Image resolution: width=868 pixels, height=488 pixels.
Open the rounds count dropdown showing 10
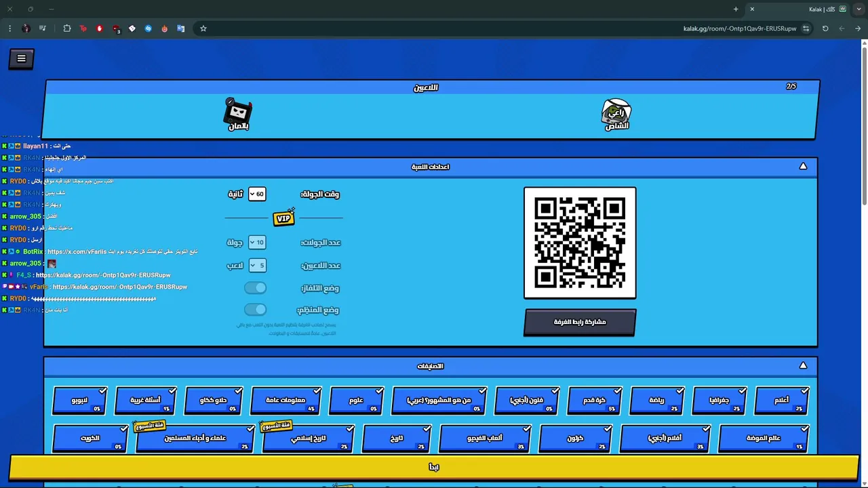(x=257, y=243)
